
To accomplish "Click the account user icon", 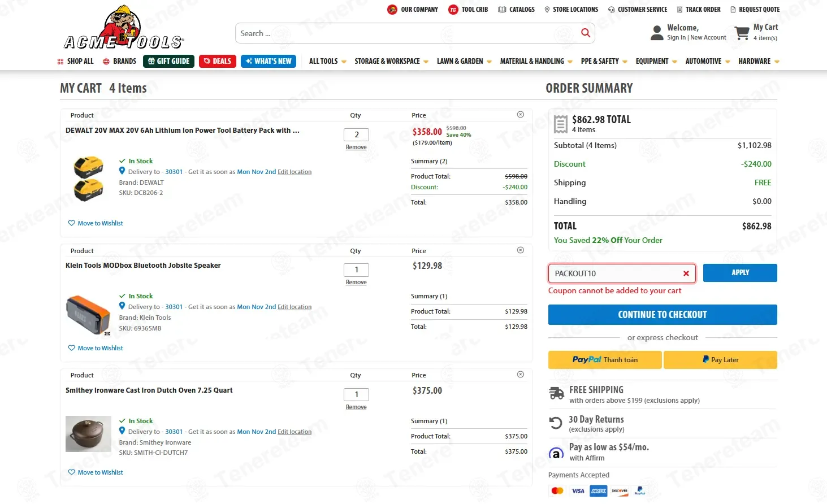I will coord(657,33).
